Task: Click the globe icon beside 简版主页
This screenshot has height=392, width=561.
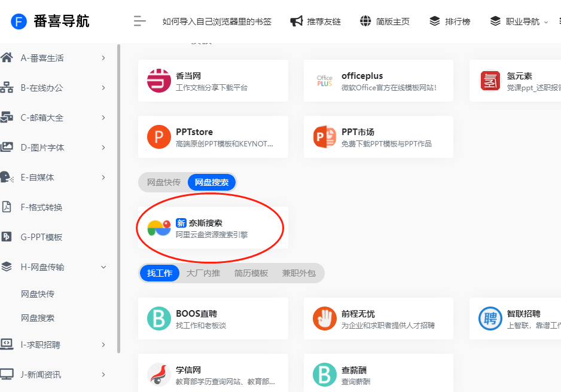Action: pos(365,21)
